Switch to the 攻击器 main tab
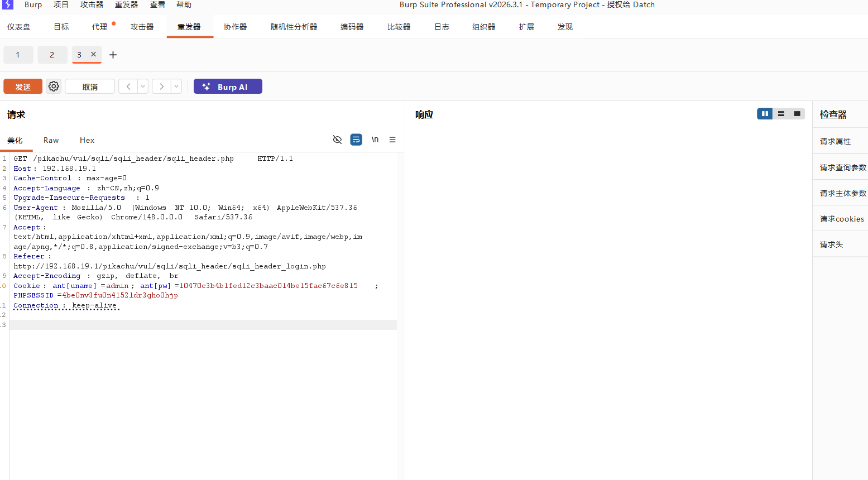Screen dimensions: 868x480 click(x=142, y=27)
